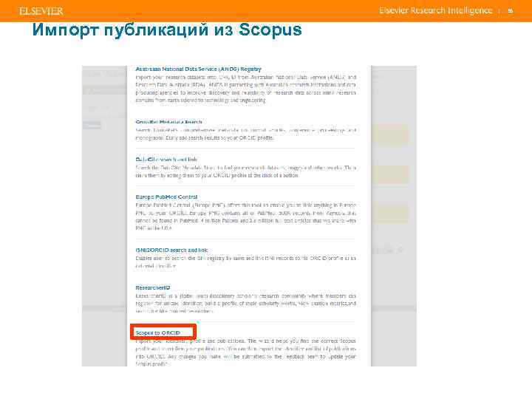Click the slide title Импорт публикаций из Scopus

point(167,30)
